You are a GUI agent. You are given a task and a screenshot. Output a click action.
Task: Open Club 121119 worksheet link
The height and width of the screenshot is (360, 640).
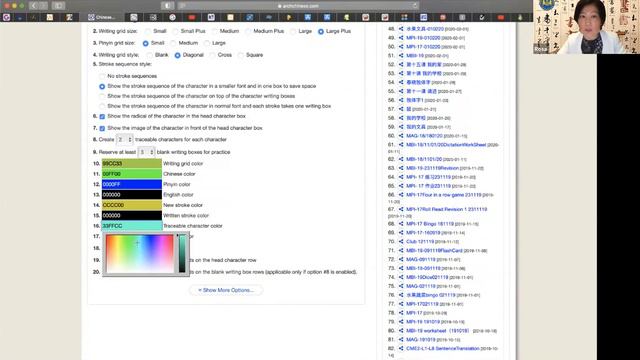point(420,241)
